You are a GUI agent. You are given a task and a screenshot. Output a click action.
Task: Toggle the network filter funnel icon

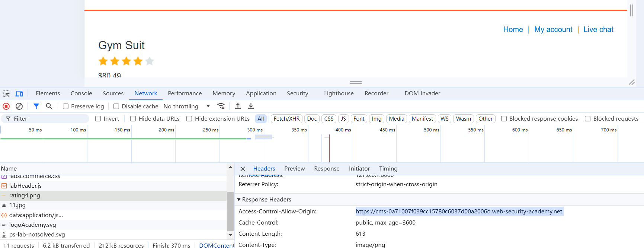click(36, 106)
